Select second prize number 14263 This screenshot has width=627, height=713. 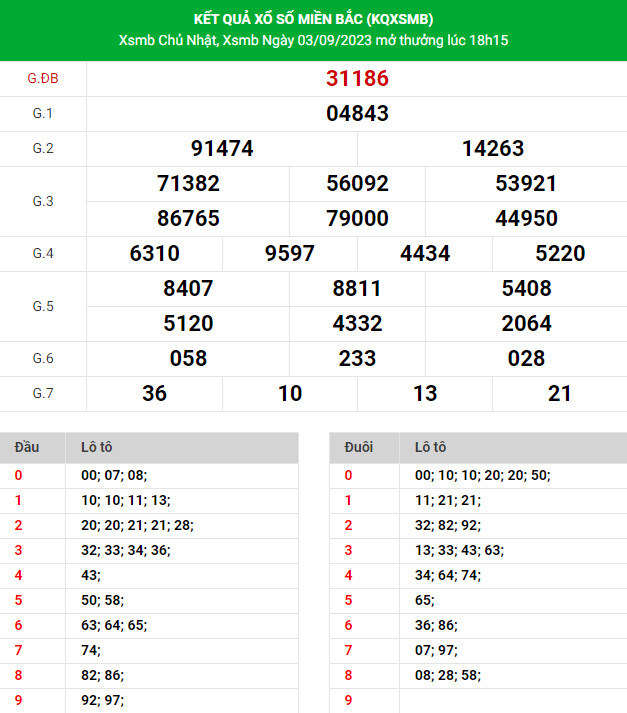(493, 148)
